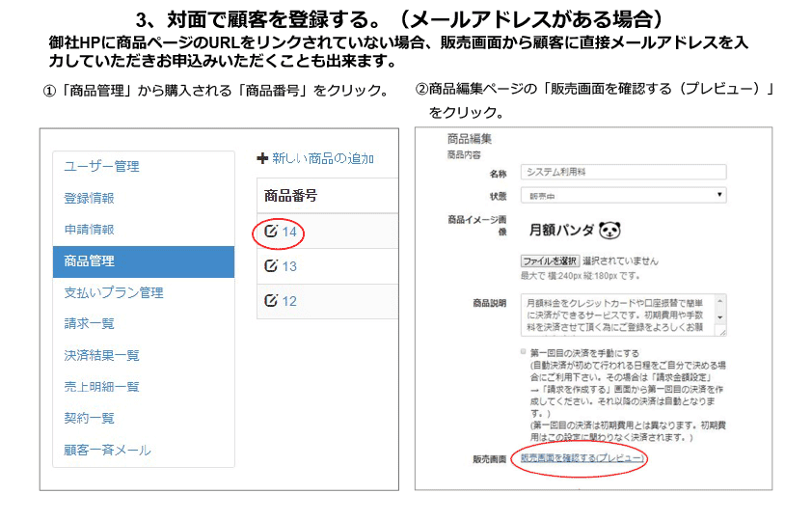The width and height of the screenshot is (812, 521).
Task: Click the panda image next to 月額パンダ
Action: [609, 231]
